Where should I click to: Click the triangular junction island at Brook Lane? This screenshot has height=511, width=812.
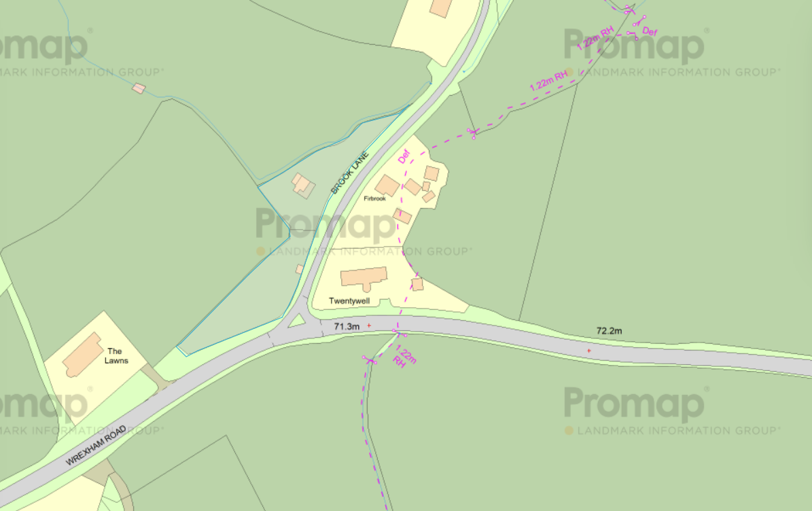(297, 321)
